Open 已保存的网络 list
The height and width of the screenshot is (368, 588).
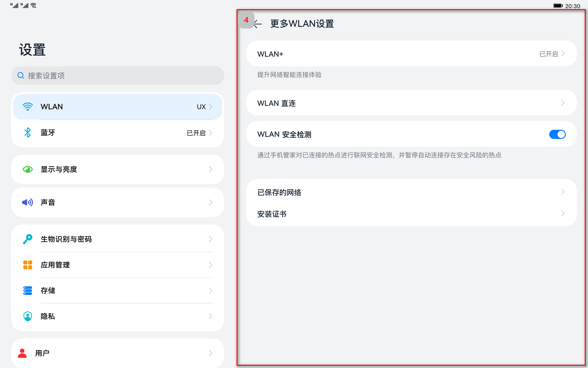click(x=411, y=192)
